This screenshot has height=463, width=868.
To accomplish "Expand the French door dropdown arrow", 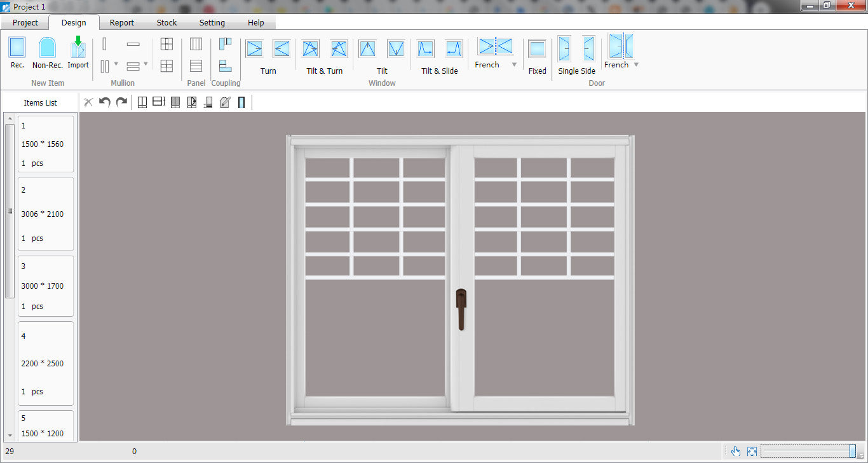I will (636, 65).
